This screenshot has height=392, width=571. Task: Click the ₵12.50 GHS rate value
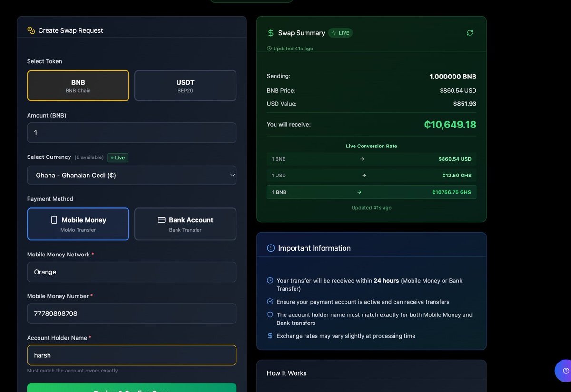457,176
